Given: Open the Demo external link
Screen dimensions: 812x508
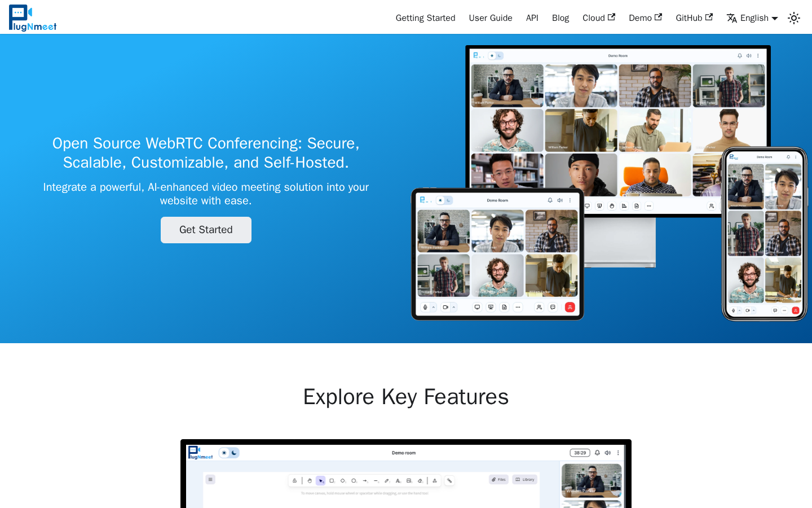Looking at the screenshot, I should 646,18.
